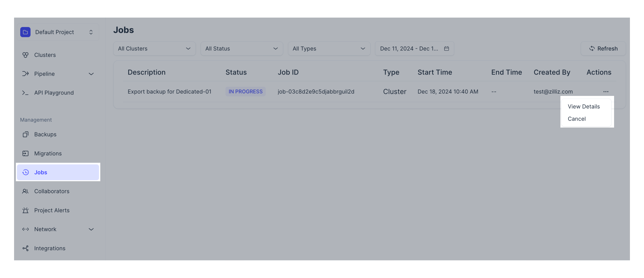
Task: Select the Clusters icon in sidebar
Action: (x=26, y=55)
